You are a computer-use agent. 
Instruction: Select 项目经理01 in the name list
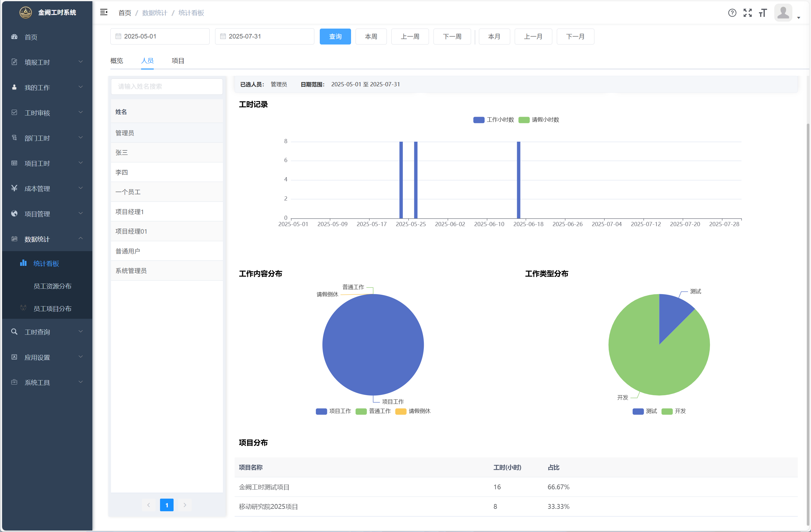(x=167, y=231)
